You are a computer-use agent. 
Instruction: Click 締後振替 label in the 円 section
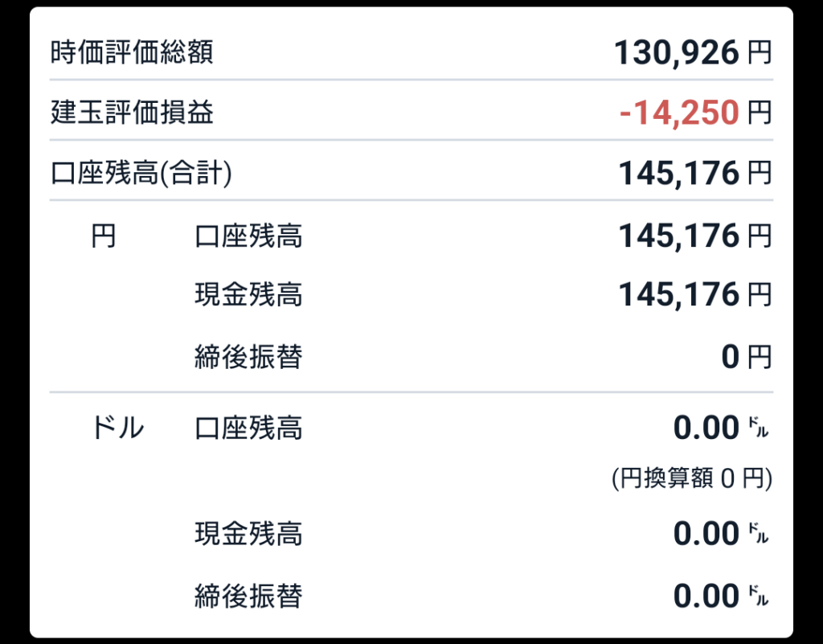coord(248,355)
